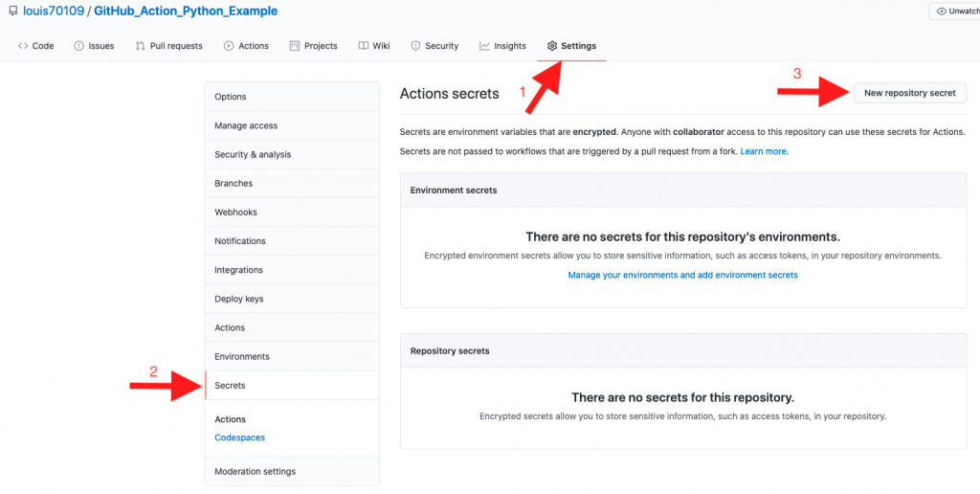
Task: Select Manage access in sidebar
Action: click(292, 125)
